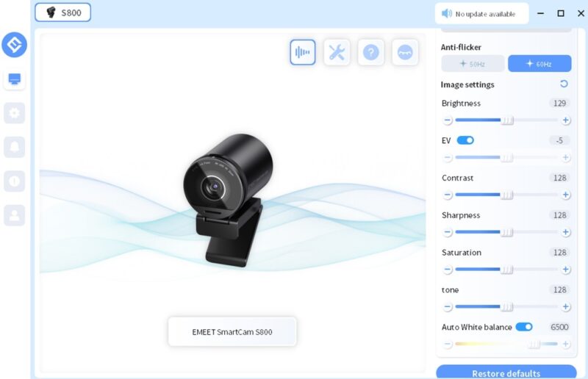Click the EV slider handle
Screen dimensions: 588x379
(x=506, y=157)
